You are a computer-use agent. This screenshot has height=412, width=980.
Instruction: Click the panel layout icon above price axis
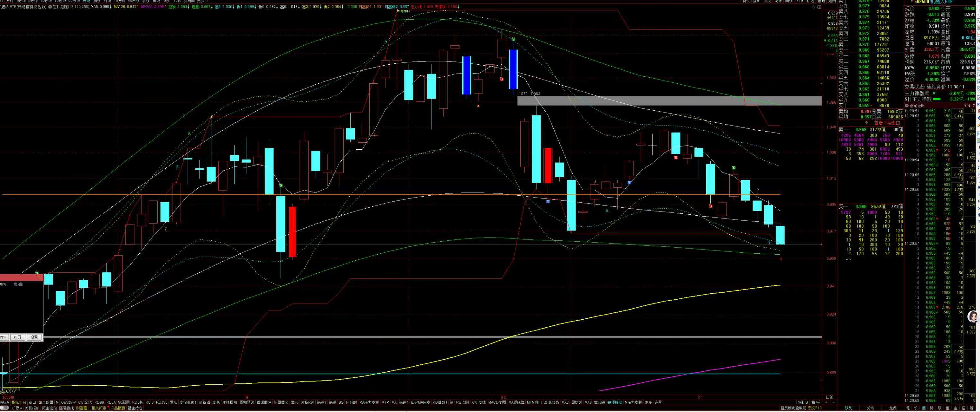click(x=819, y=7)
